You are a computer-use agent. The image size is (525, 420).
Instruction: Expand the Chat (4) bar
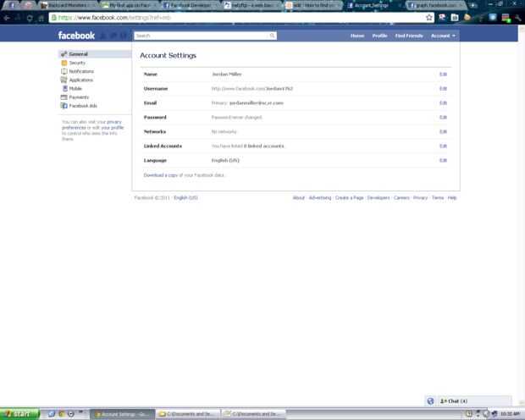[475, 401]
